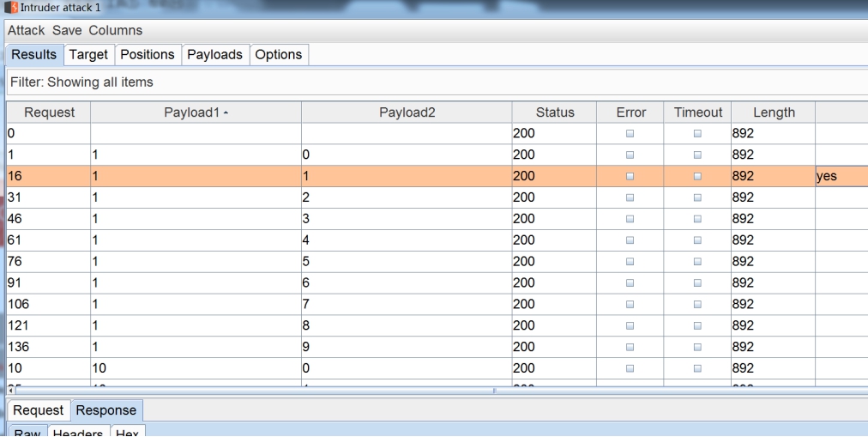
Task: Open the filter bar showing all items
Action: [x=437, y=82]
